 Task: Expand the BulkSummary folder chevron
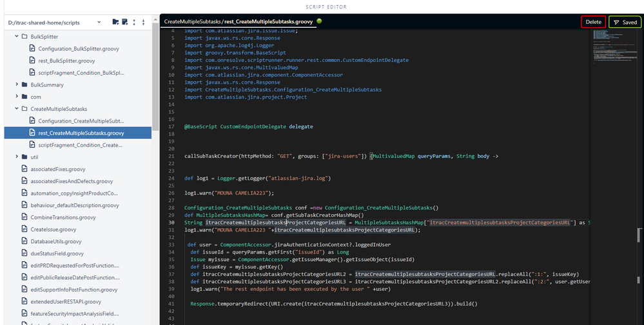pyautogui.click(x=17, y=84)
